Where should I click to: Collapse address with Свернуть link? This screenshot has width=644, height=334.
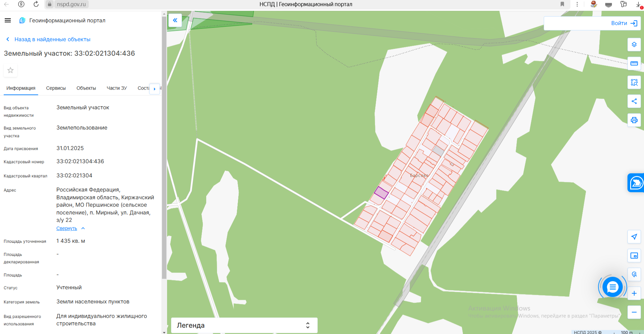tap(67, 229)
